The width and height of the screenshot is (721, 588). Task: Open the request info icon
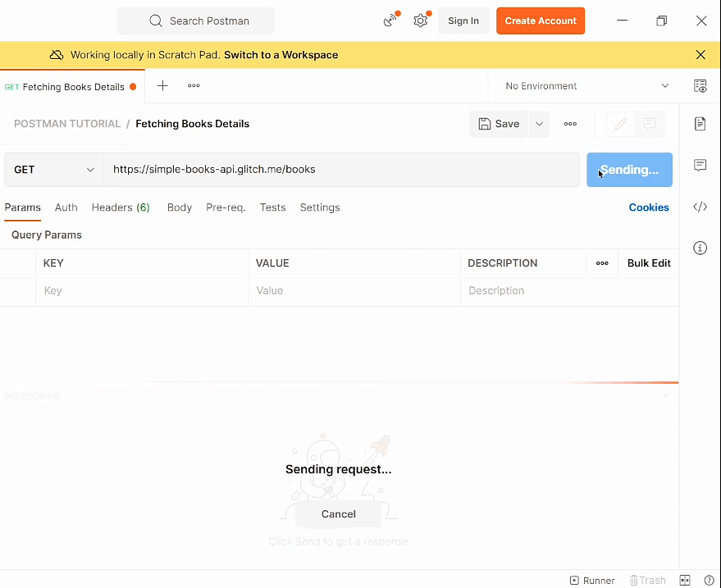700,248
